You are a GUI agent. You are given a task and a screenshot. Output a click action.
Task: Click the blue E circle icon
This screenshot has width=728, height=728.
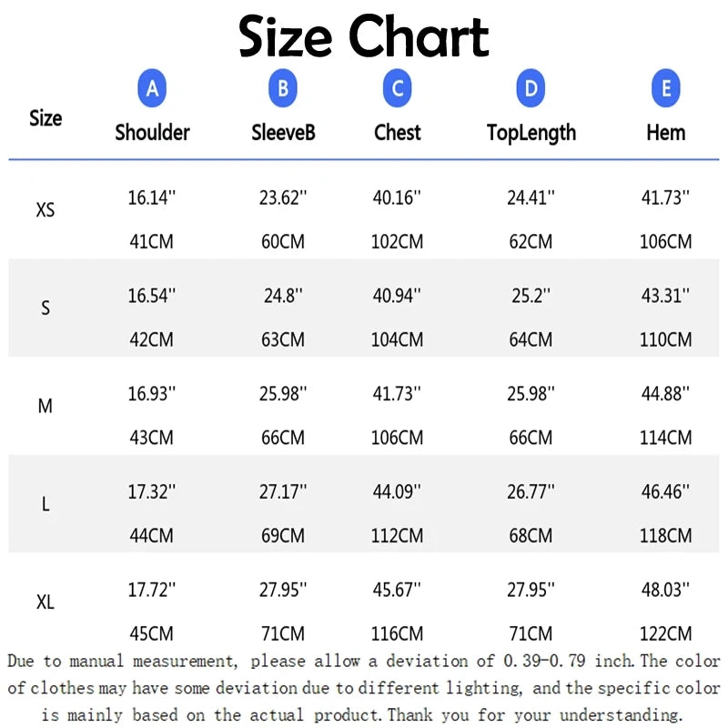tap(666, 88)
